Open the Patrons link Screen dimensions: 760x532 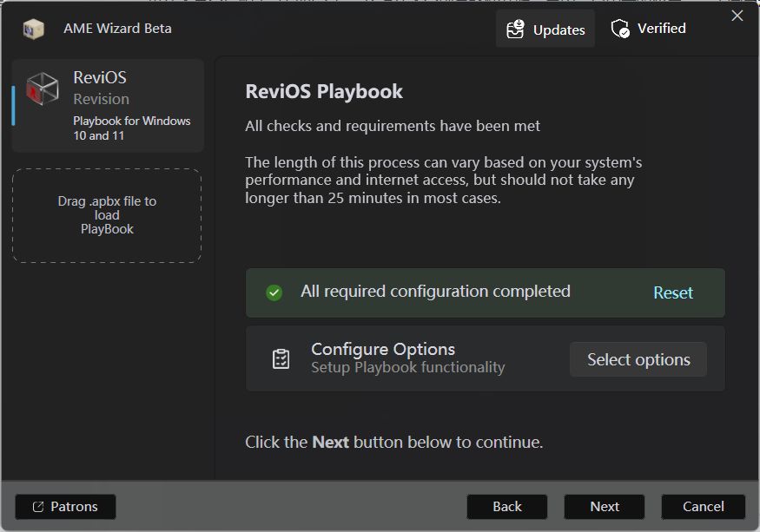point(65,506)
